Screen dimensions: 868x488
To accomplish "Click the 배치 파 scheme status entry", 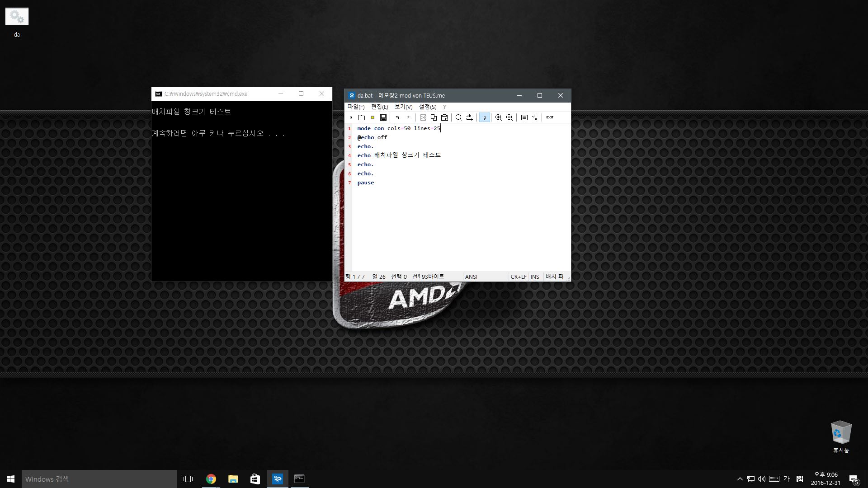I will point(554,277).
